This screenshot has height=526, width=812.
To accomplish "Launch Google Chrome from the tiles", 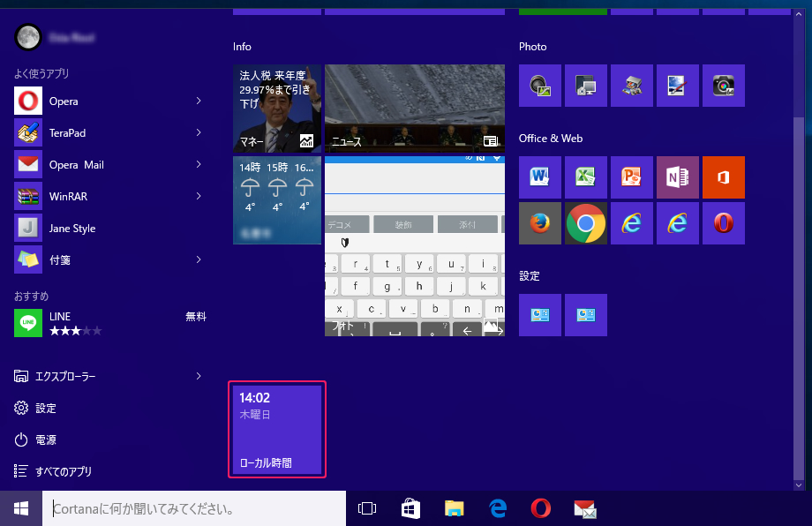I will 586,223.
